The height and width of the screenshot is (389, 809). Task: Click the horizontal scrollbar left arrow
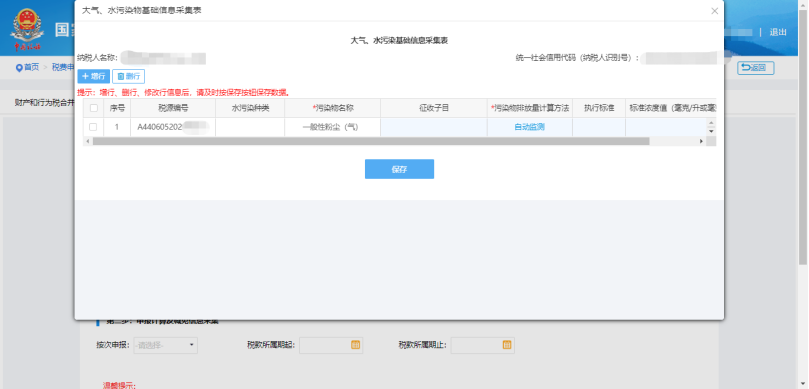(x=87, y=141)
